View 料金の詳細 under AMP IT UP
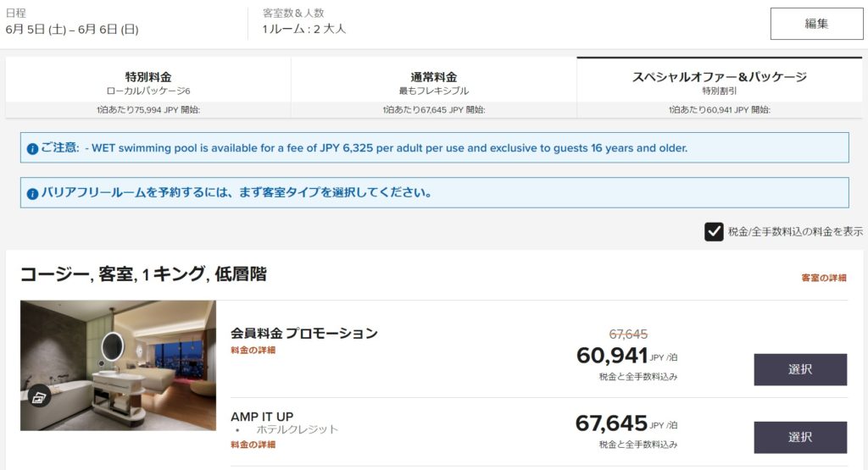Viewport: 868px width, 470px height. click(x=253, y=444)
